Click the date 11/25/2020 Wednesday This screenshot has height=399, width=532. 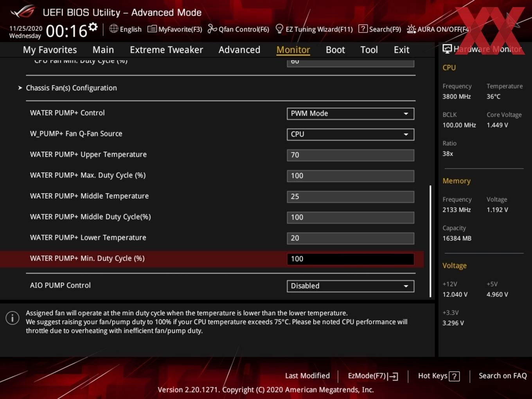25,32
